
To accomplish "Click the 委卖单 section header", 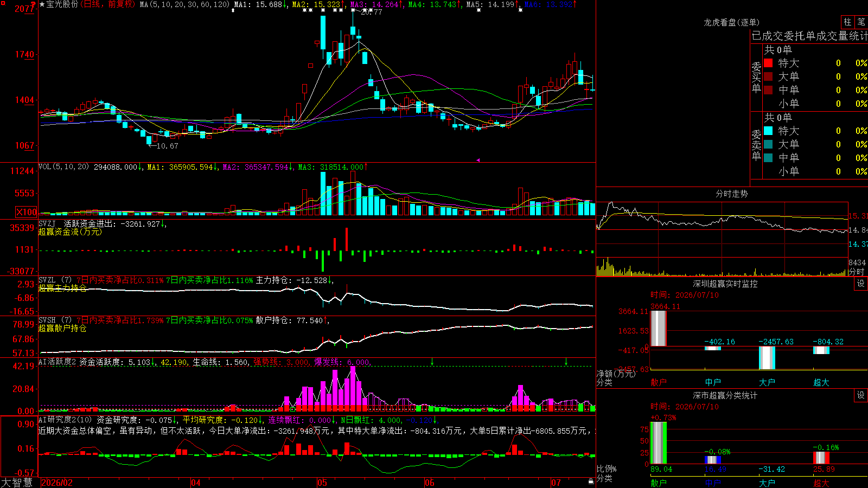I will [756, 145].
